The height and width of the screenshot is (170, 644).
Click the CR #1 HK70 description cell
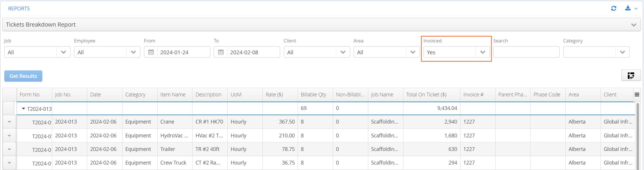point(210,122)
